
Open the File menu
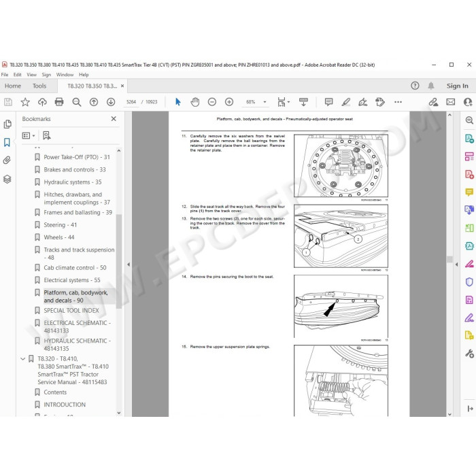point(5,75)
